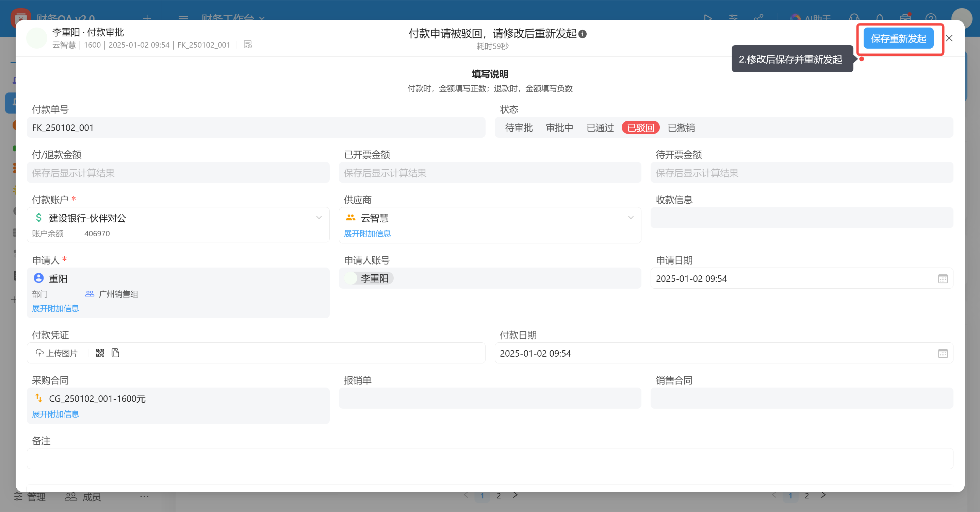
Task: Open the 付款日期 calendar icon
Action: click(943, 354)
